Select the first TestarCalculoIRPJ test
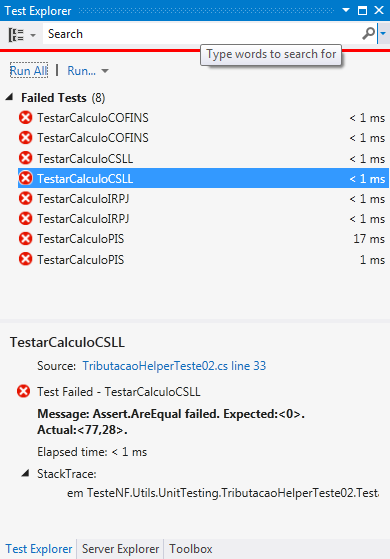 click(203, 199)
